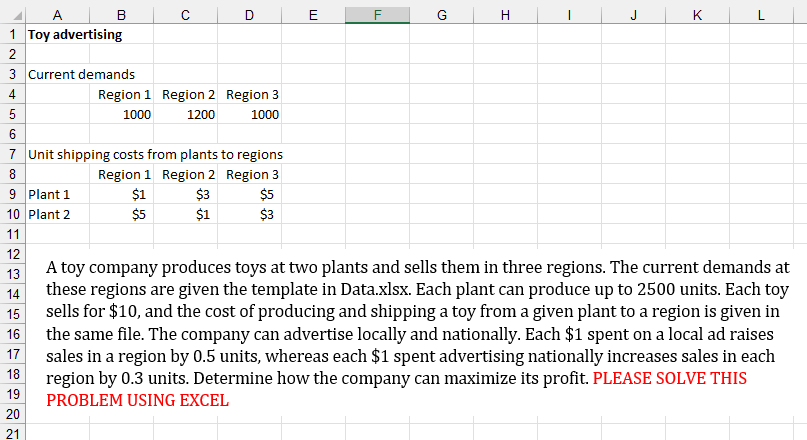
Task: Select row 16 header
Action: 12,334
